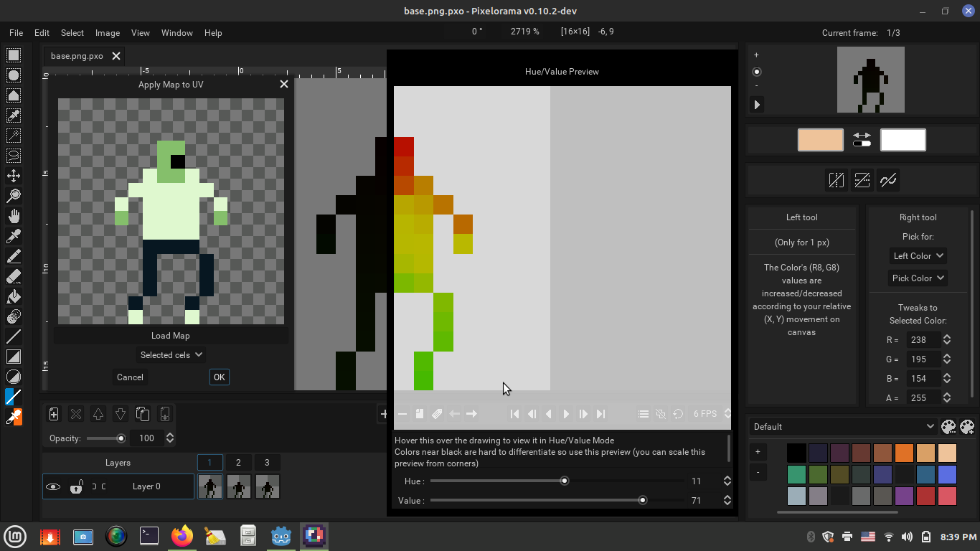Click the Load Map button
This screenshot has height=551, width=980.
(x=171, y=335)
